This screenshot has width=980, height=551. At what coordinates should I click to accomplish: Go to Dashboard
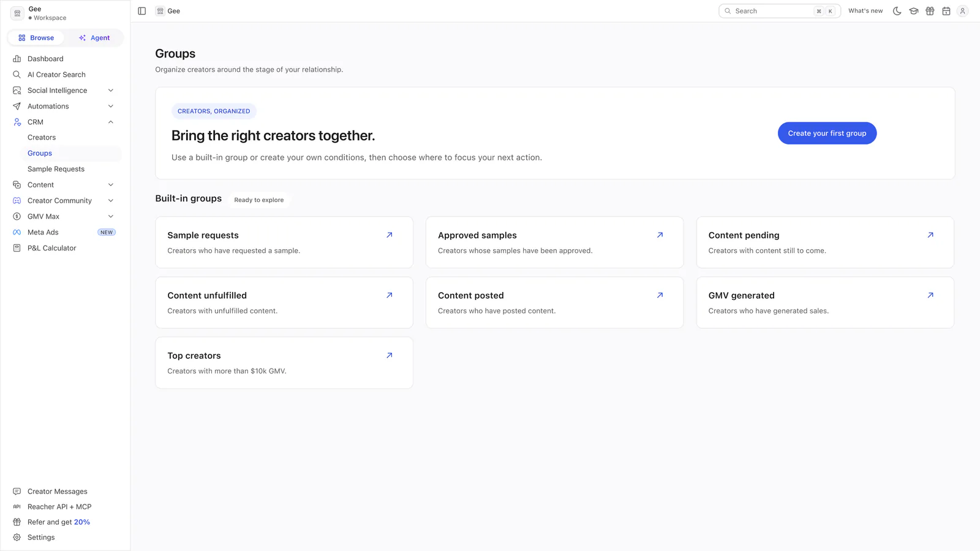pyautogui.click(x=45, y=59)
